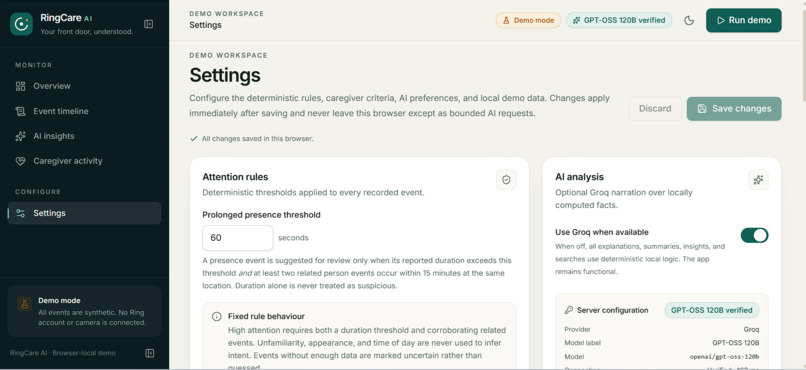Click the Provider value 'Groq'
Viewport: 806px width, 370px height.
click(x=751, y=329)
